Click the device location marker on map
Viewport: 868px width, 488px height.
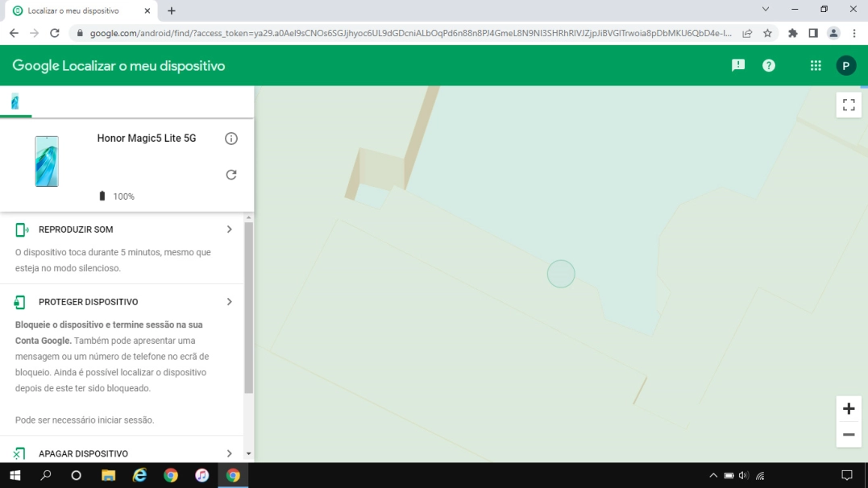coord(561,274)
